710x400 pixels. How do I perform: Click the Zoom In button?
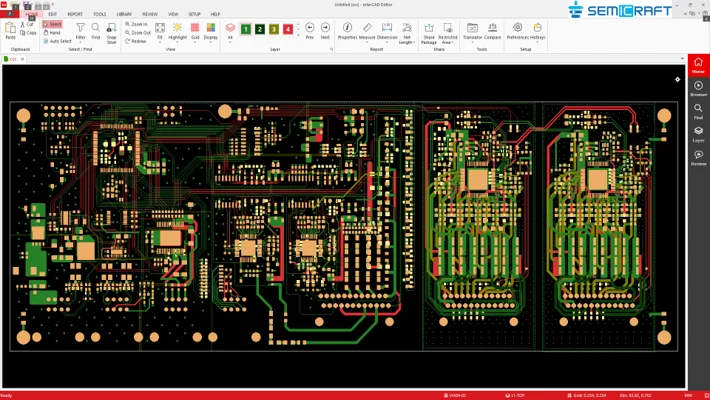[137, 24]
